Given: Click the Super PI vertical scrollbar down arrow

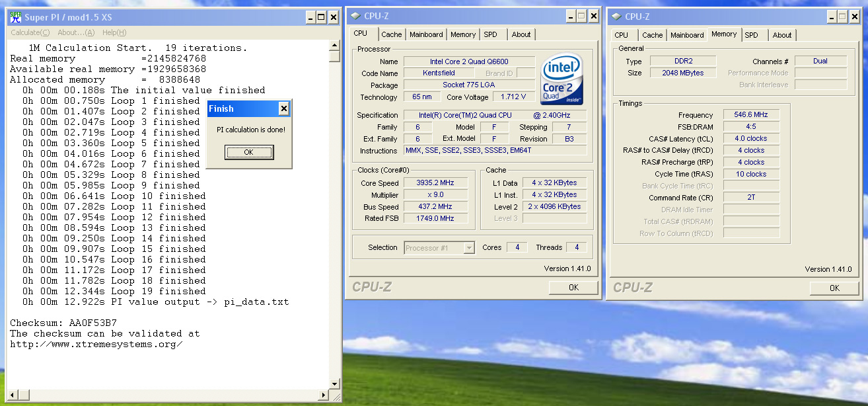Looking at the screenshot, I should coord(335,384).
